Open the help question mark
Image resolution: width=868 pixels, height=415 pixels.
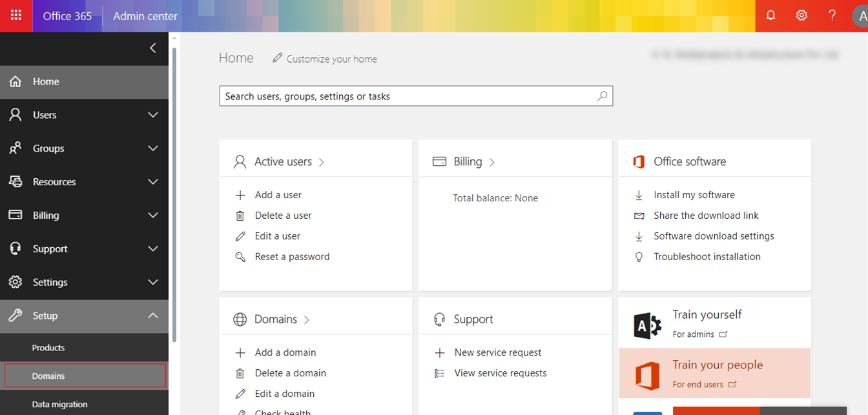pos(832,15)
